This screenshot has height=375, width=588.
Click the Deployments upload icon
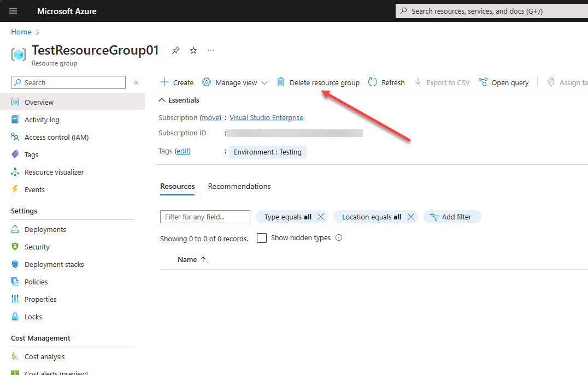pos(15,229)
